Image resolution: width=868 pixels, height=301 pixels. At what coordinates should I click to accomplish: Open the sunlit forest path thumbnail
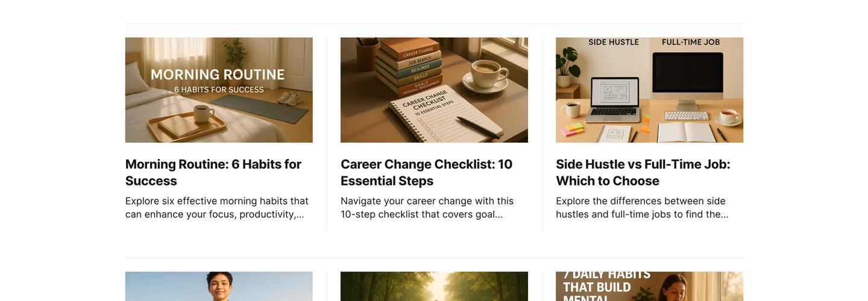coord(434,286)
